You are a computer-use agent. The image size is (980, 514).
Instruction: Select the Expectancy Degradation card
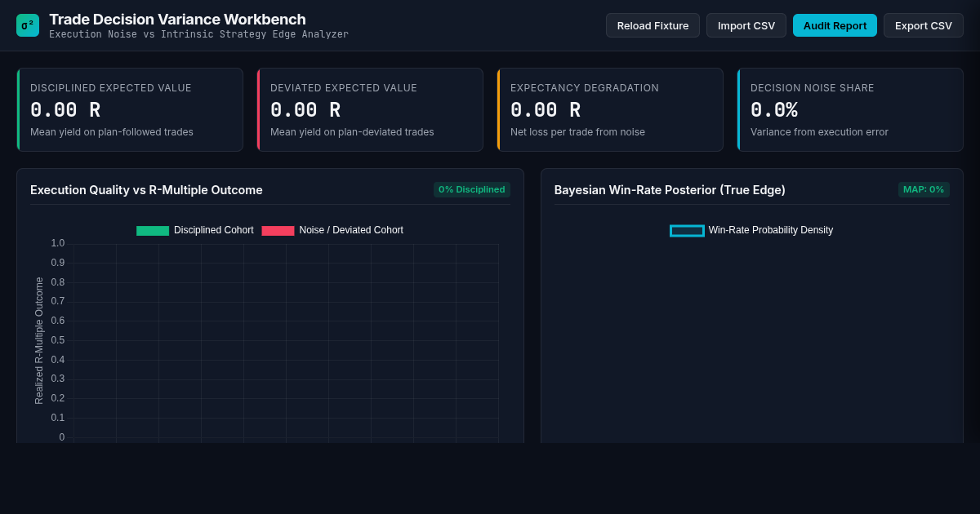pyautogui.click(x=610, y=109)
